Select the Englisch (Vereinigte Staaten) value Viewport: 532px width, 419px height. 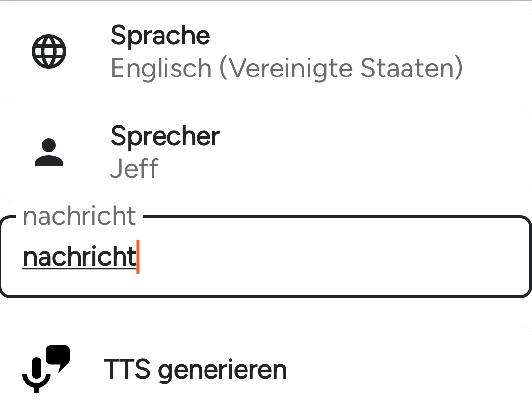286,68
